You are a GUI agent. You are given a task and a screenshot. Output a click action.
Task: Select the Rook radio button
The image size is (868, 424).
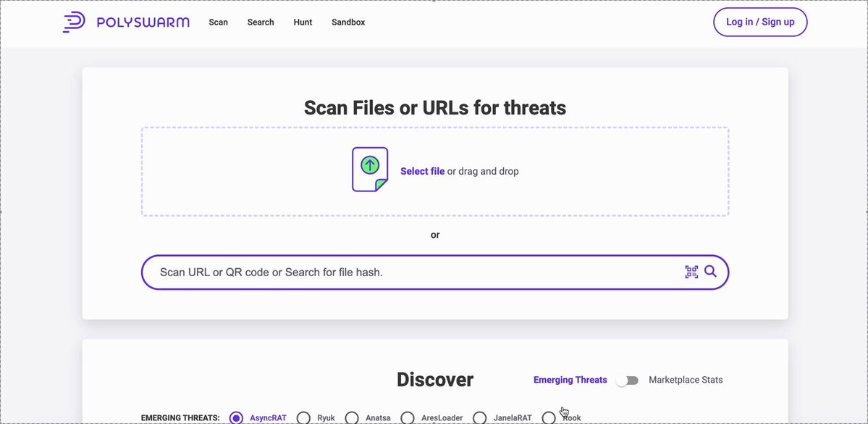pyautogui.click(x=549, y=418)
